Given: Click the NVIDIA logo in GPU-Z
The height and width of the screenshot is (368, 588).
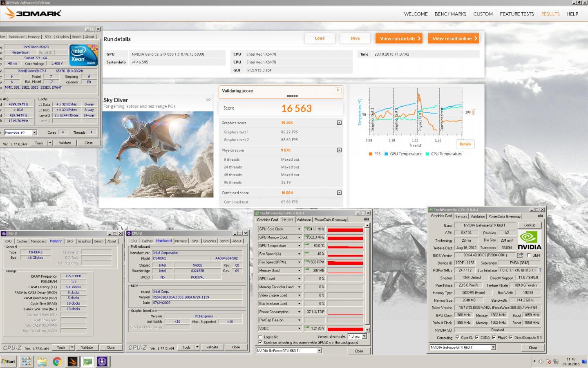Looking at the screenshot, I should tap(530, 240).
